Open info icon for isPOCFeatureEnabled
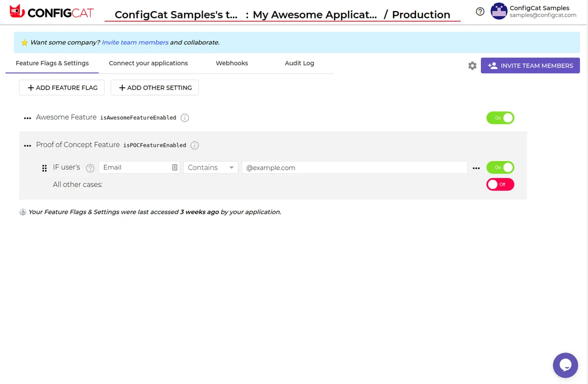The height and width of the screenshot is (384, 588). click(x=195, y=145)
